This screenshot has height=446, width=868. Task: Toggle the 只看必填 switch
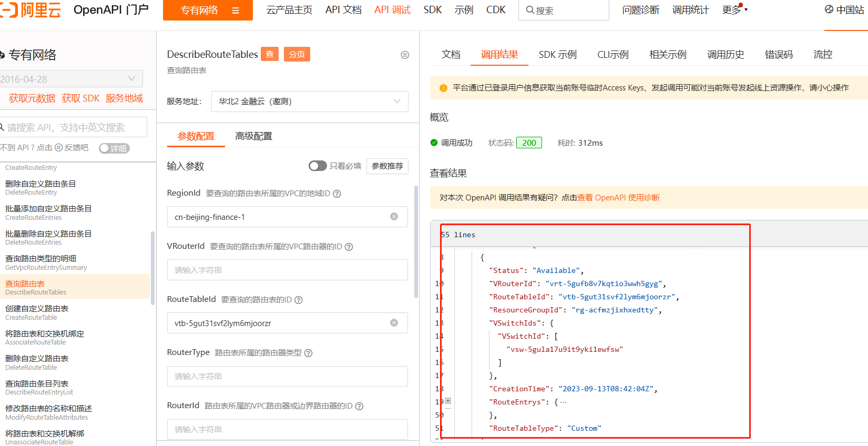[318, 166]
